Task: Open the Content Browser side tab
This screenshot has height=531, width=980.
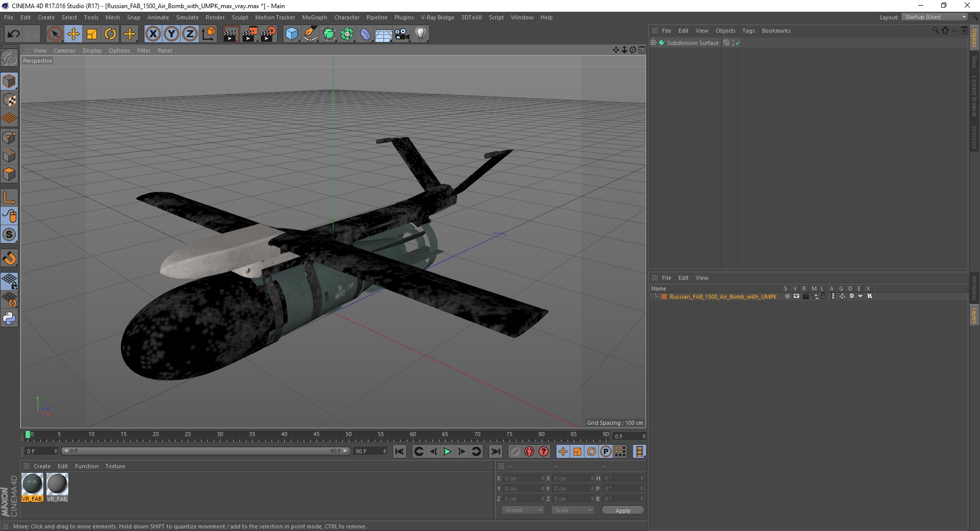Action: coord(974,96)
